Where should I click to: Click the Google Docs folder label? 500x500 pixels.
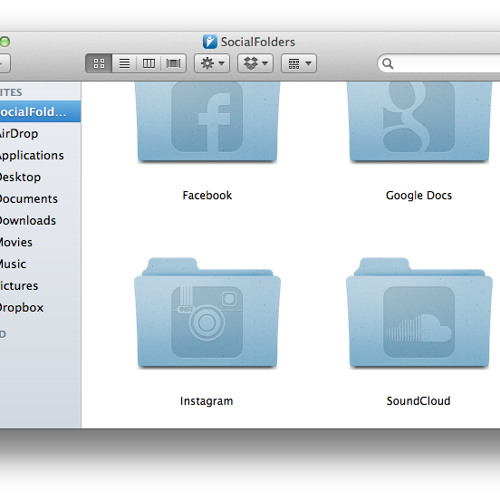419,195
